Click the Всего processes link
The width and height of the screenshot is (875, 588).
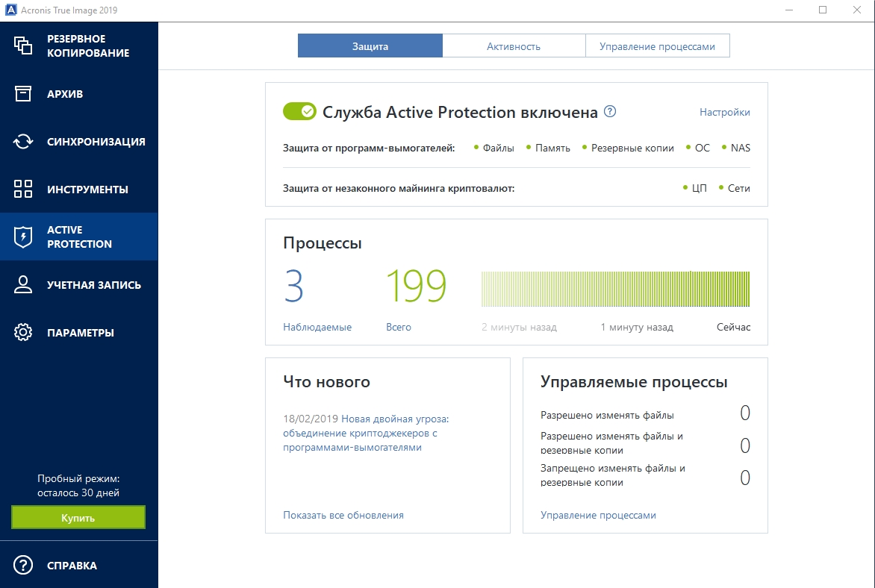(399, 327)
